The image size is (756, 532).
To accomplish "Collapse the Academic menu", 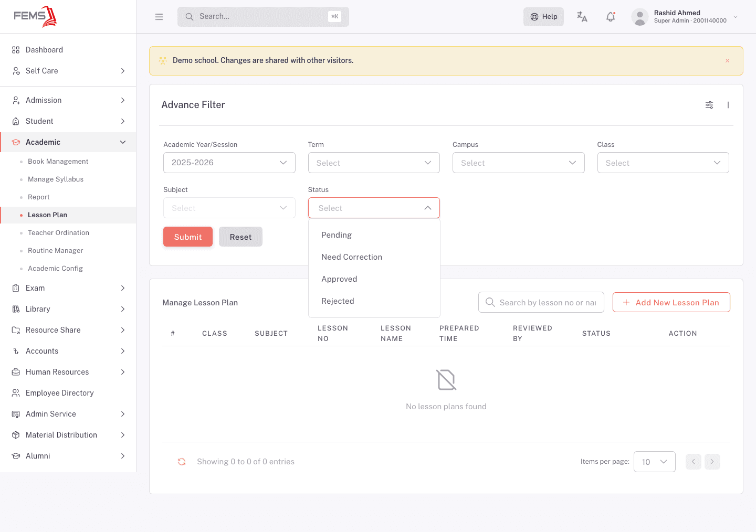I will tap(68, 142).
